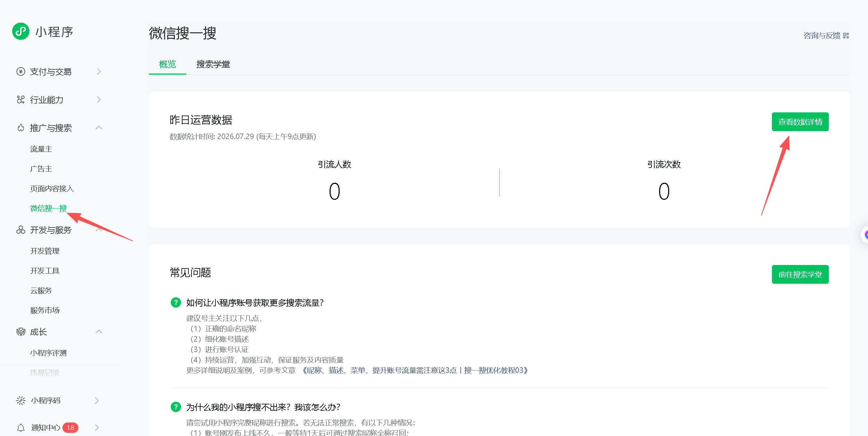This screenshot has height=436, width=868.
Task: Click the 为什么我的小程序搜不出来 question
Action: point(263,407)
